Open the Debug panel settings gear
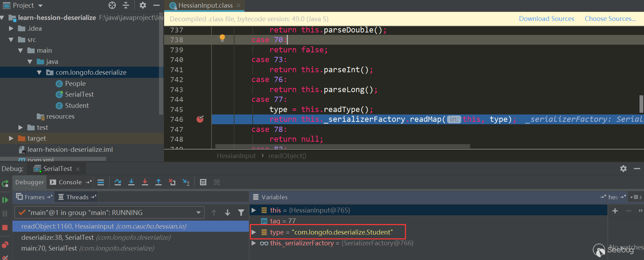The width and height of the screenshot is (644, 260). (x=623, y=169)
